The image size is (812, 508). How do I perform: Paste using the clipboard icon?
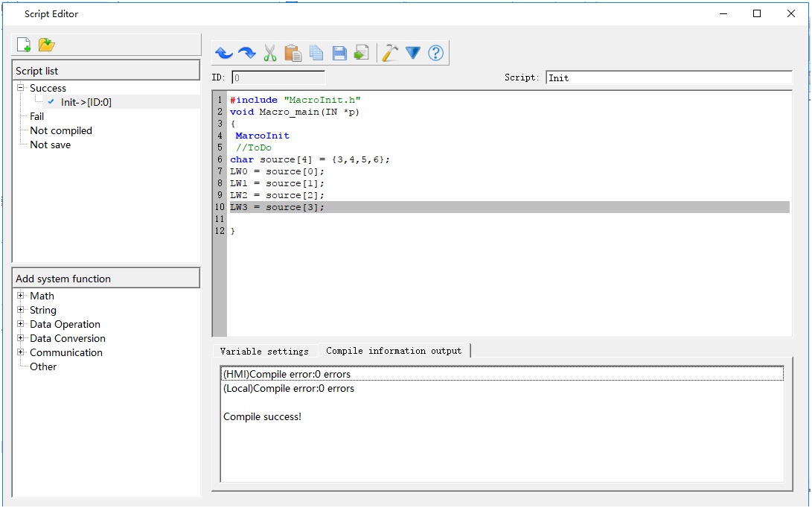(292, 53)
